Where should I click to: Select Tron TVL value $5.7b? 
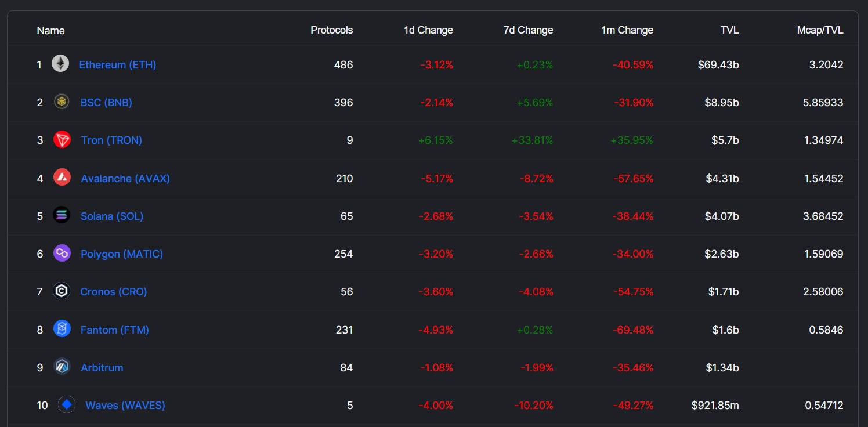tap(724, 140)
